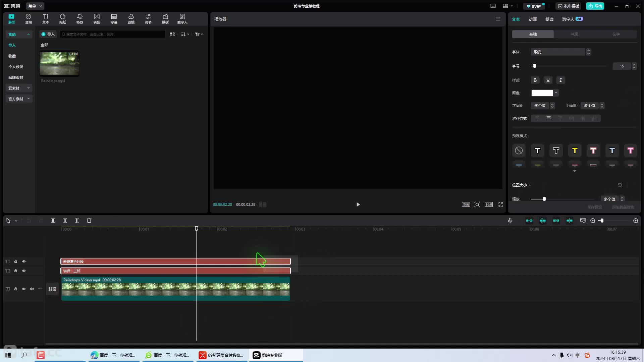Select the 基础 basic sub-tab

[x=533, y=34]
